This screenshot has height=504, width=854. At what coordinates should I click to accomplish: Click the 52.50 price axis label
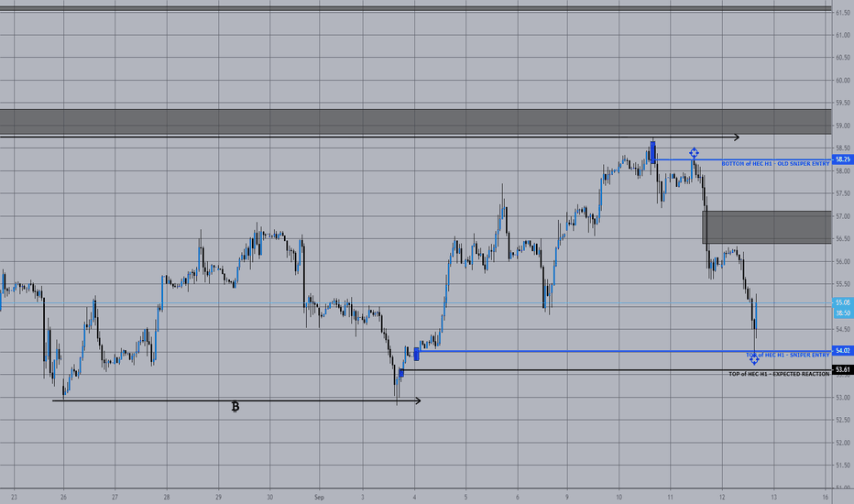click(843, 420)
